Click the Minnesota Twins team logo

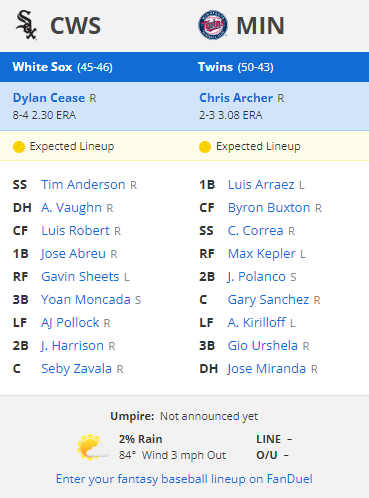(x=213, y=25)
